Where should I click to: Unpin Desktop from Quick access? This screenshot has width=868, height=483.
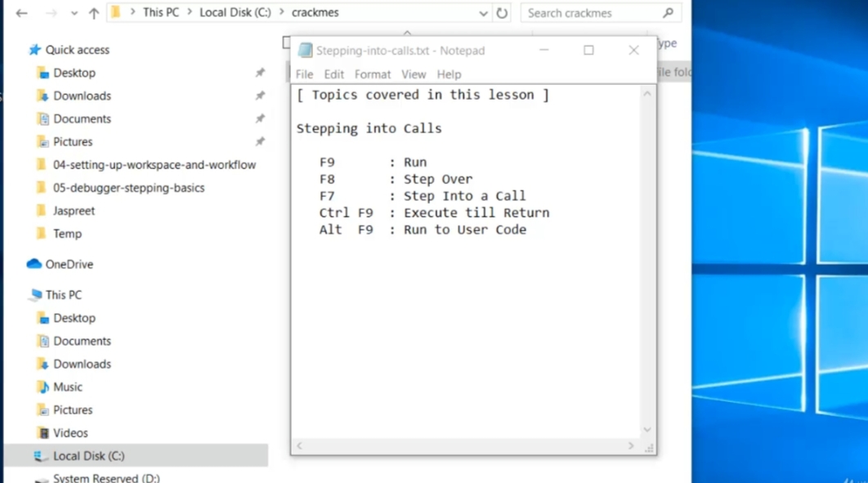tap(260, 73)
